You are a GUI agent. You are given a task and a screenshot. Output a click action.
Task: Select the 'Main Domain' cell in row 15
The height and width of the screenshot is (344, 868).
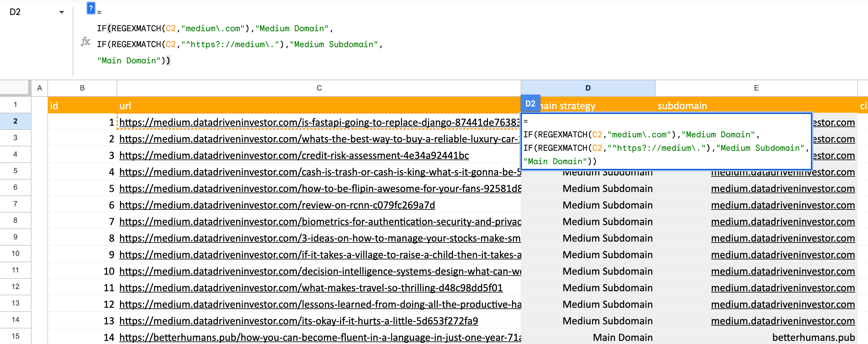[x=622, y=337]
